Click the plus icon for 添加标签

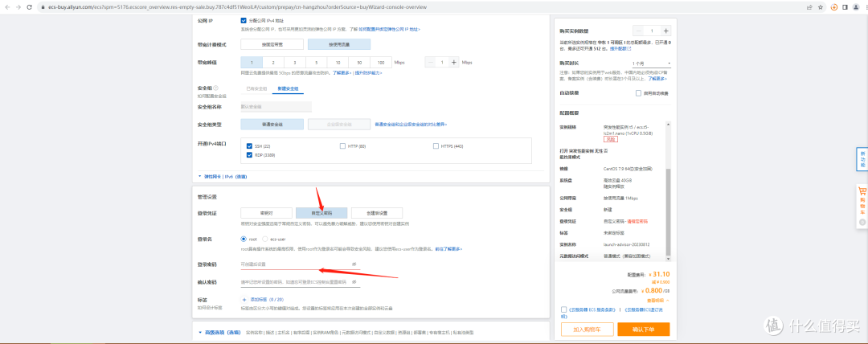point(244,299)
